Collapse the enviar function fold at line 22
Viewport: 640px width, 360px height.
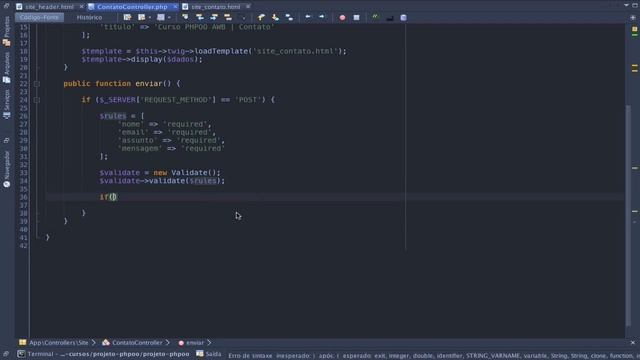(x=37, y=84)
